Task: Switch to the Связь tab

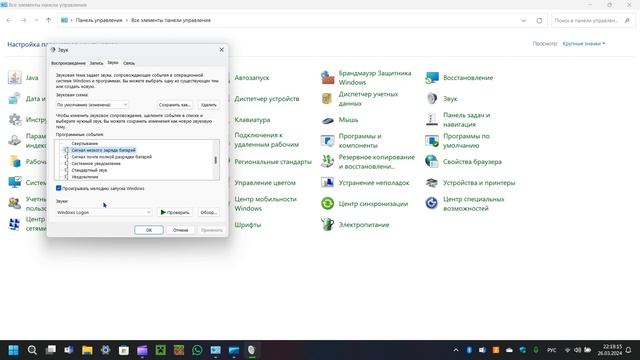Action: [x=129, y=63]
